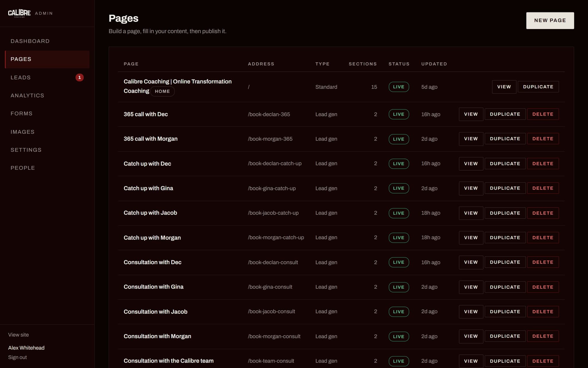Delete Catch up with Jacob
This screenshot has height=368, width=588.
pyautogui.click(x=543, y=213)
